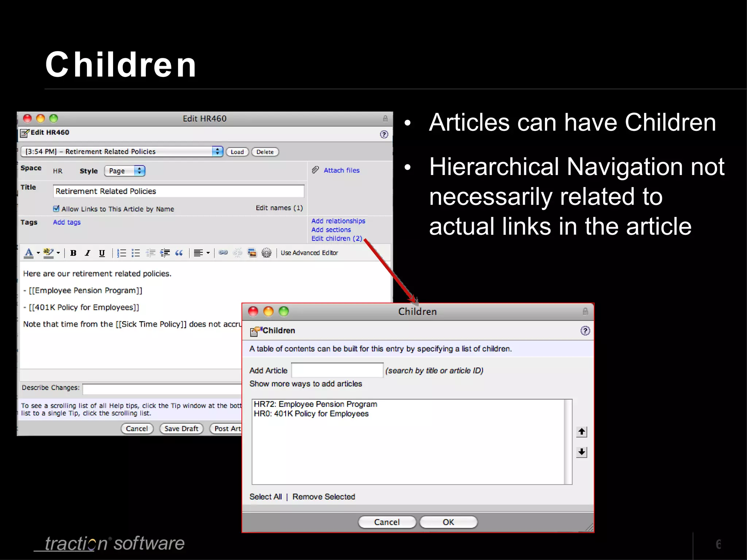This screenshot has width=747, height=560.
Task: Click the Children header icon
Action: tap(256, 331)
